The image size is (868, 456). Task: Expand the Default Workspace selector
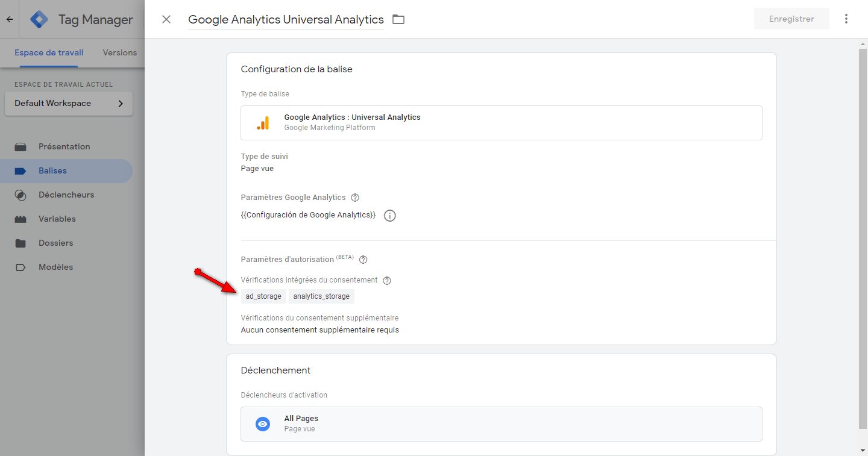(68, 104)
